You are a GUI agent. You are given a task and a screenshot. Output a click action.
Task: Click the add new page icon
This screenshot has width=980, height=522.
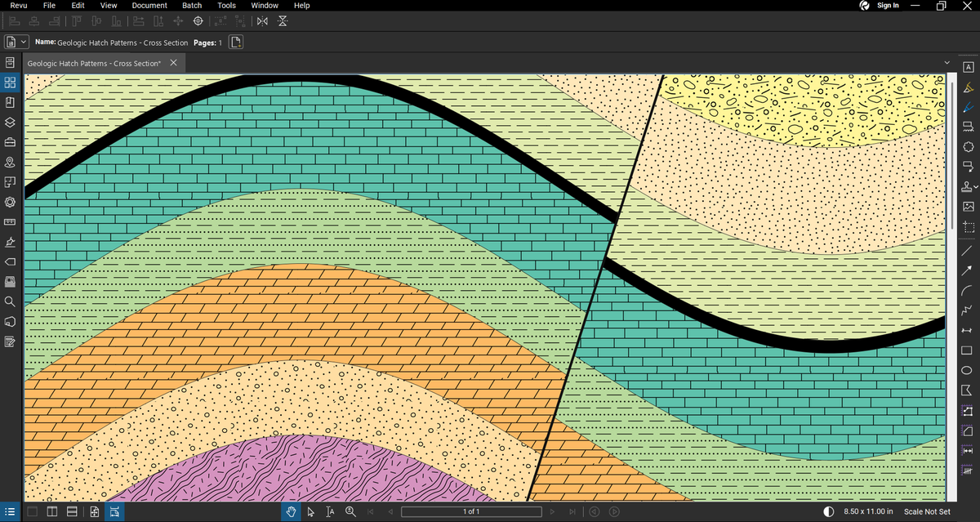(x=235, y=42)
